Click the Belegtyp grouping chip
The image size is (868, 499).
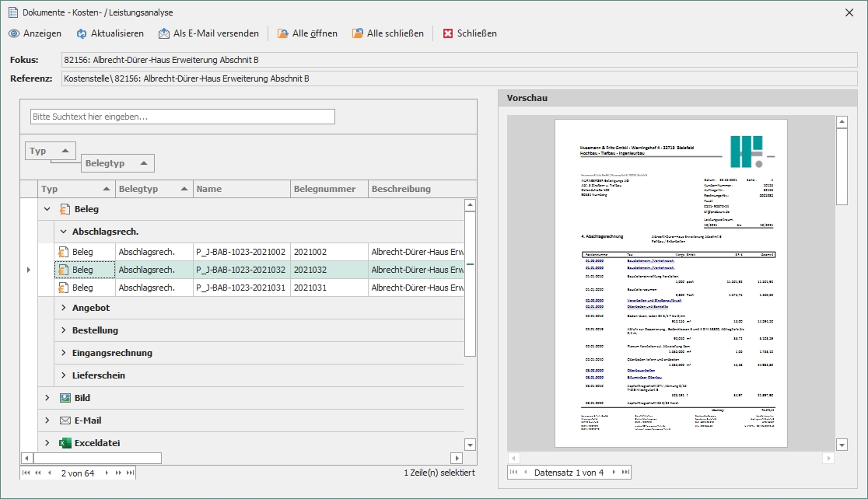click(x=117, y=163)
